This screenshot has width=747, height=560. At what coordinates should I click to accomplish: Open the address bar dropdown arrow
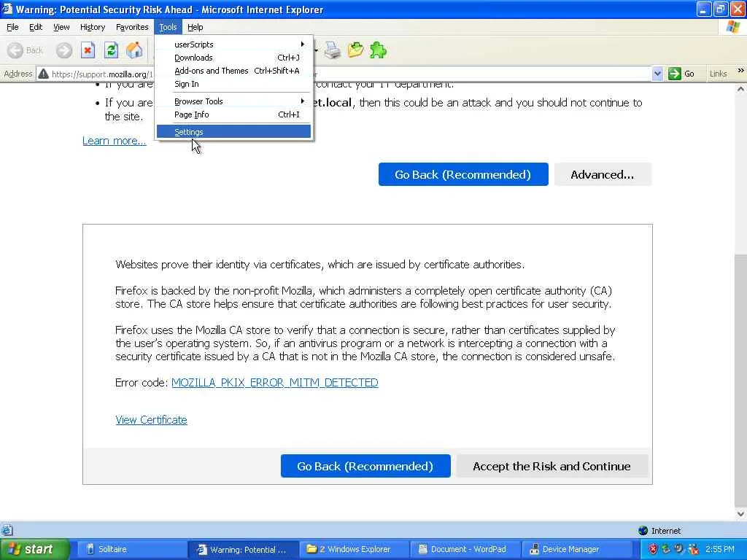pyautogui.click(x=657, y=74)
